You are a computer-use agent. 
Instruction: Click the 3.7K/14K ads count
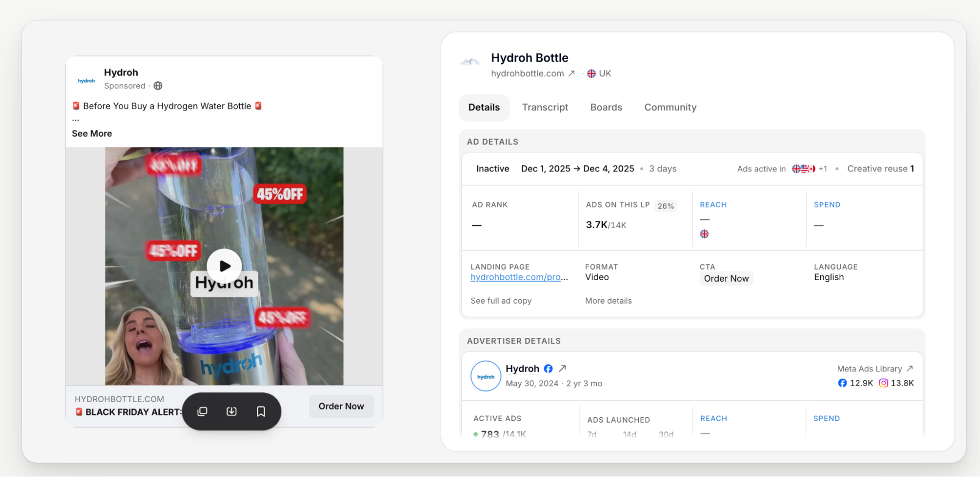(606, 225)
